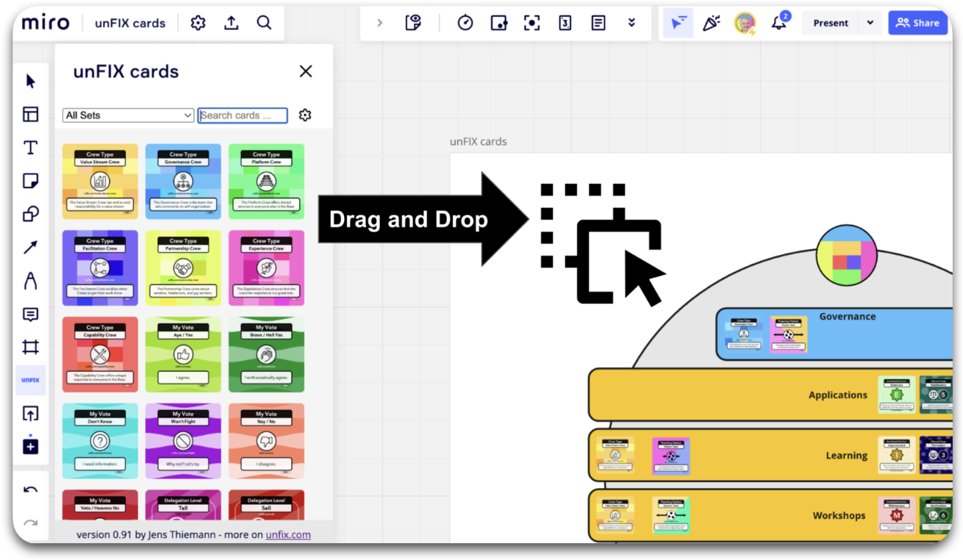The width and height of the screenshot is (963, 560).
Task: Open the hidden sticky note visibility icon
Action: pyautogui.click(x=413, y=23)
